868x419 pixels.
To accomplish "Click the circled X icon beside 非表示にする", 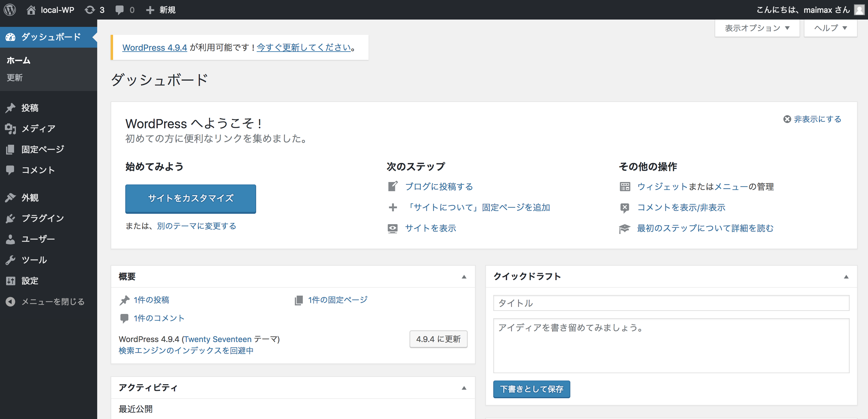I will point(787,119).
